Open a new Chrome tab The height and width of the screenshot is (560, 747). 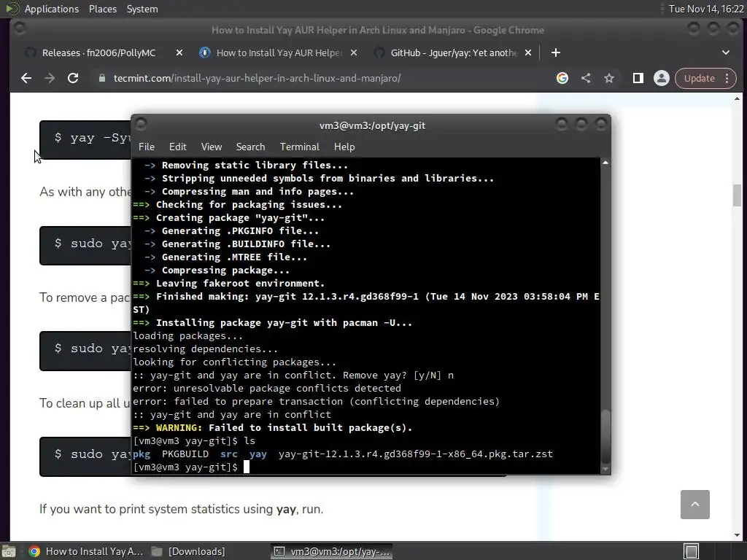[x=555, y=52]
